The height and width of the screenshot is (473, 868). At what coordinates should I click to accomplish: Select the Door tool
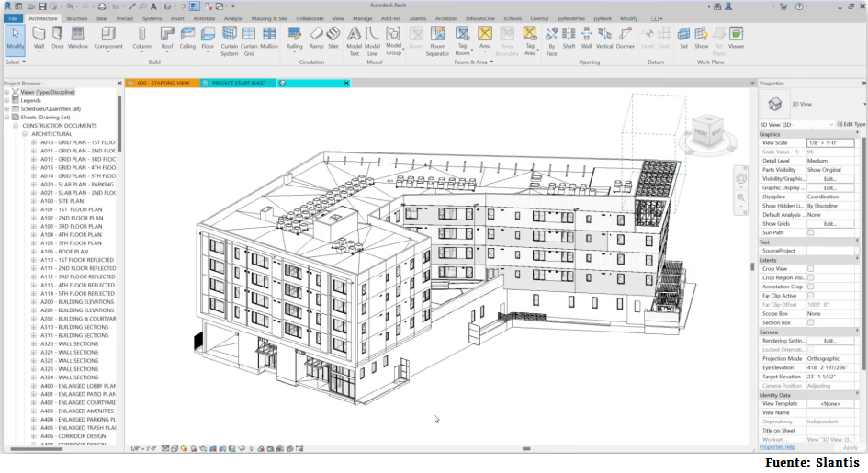58,39
